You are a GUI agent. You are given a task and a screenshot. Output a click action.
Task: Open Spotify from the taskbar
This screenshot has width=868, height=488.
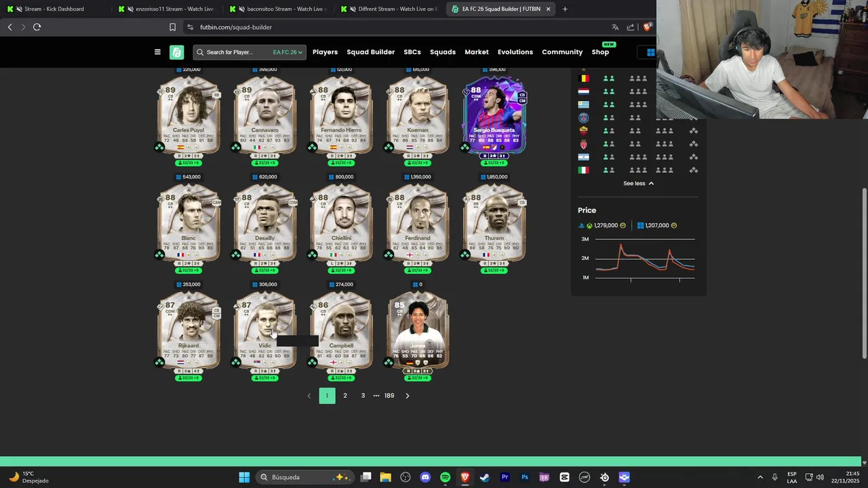point(445,477)
